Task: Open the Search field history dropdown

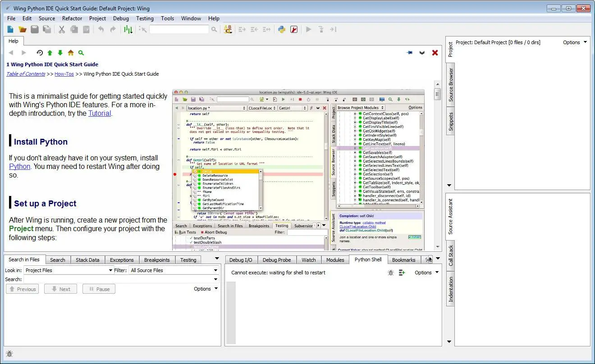Action: pyautogui.click(x=215, y=279)
